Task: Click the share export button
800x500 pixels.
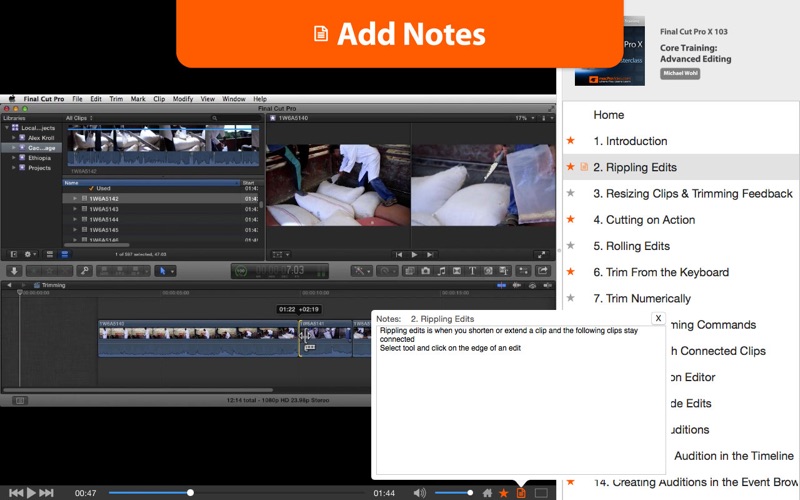Action: point(542,271)
